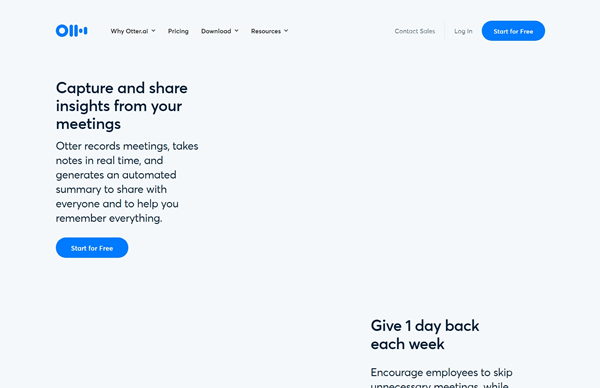Expand the chevron next to Download
The height and width of the screenshot is (388, 600).
tap(236, 31)
